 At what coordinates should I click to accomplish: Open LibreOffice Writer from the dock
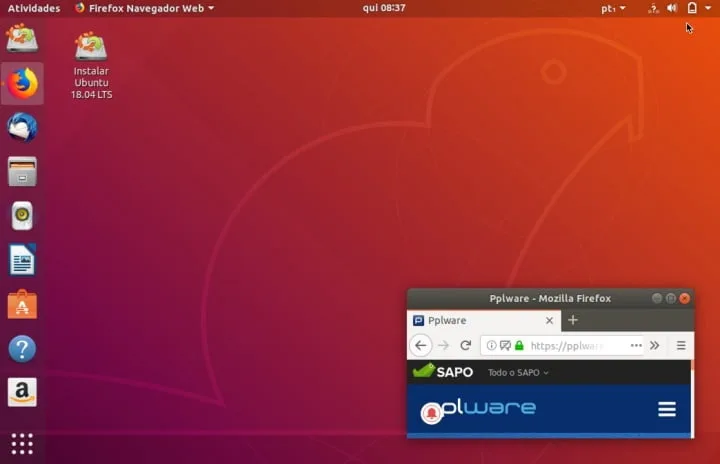click(x=22, y=260)
